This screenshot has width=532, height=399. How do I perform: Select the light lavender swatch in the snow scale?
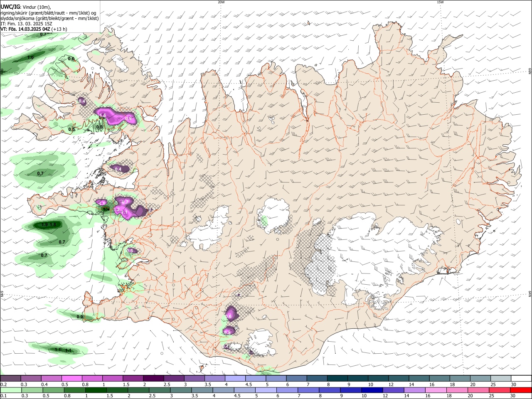pyautogui.click(x=235, y=378)
